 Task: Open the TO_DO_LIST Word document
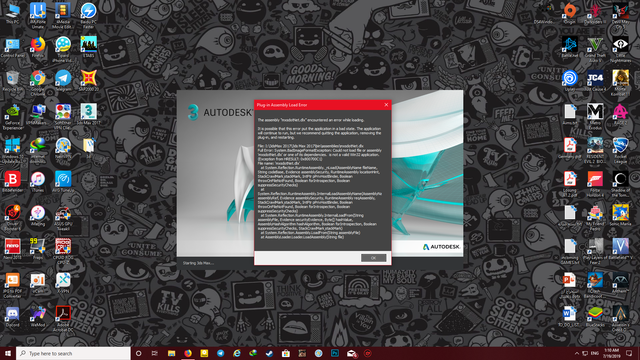pos(570,316)
